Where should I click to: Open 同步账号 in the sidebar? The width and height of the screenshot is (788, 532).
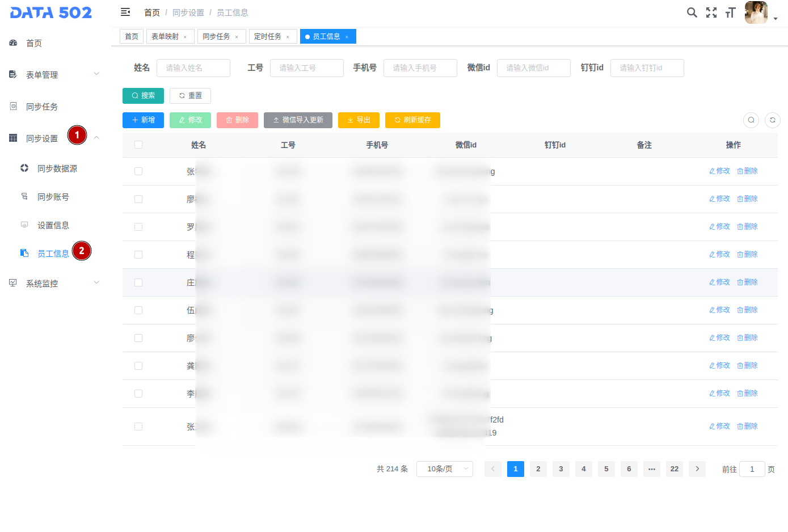53,197
